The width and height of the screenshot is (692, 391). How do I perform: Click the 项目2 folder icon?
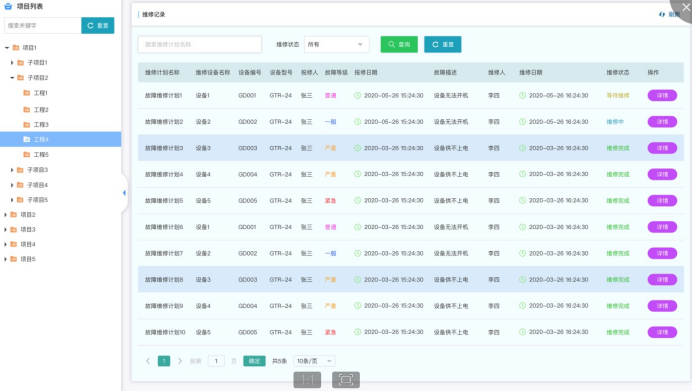click(14, 214)
